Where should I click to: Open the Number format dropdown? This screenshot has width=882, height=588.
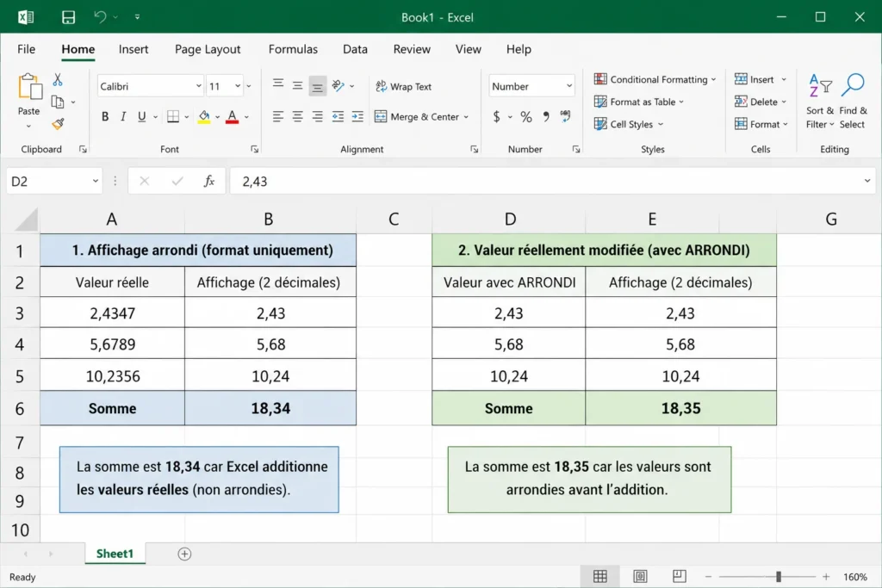pos(569,86)
